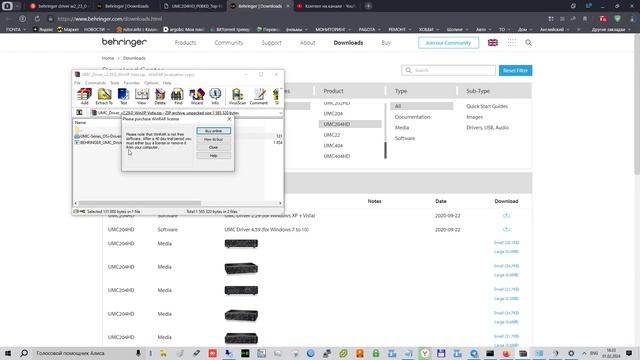640x360 pixels.
Task: Open the Help menu in WinRAR
Action: 167,83
